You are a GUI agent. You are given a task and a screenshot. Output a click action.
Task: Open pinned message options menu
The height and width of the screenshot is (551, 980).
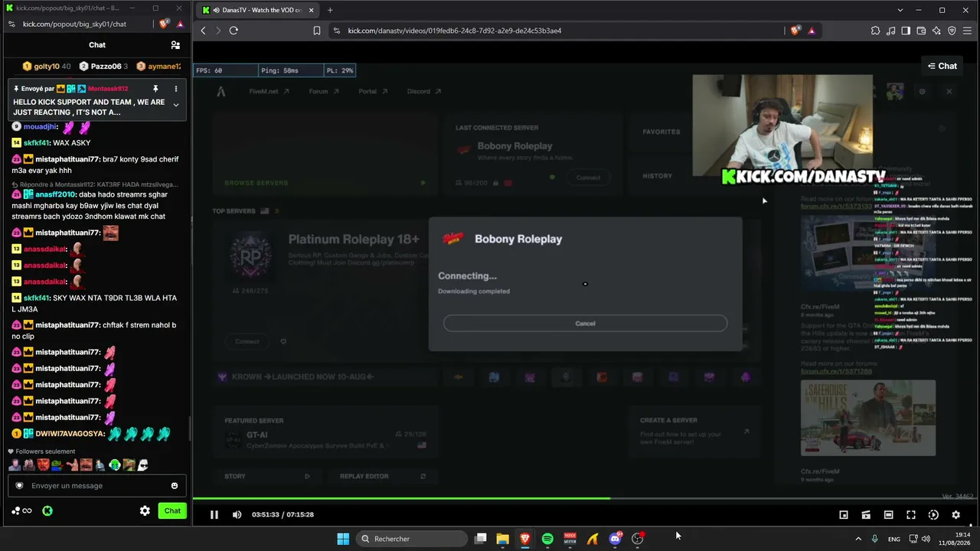[x=175, y=89]
